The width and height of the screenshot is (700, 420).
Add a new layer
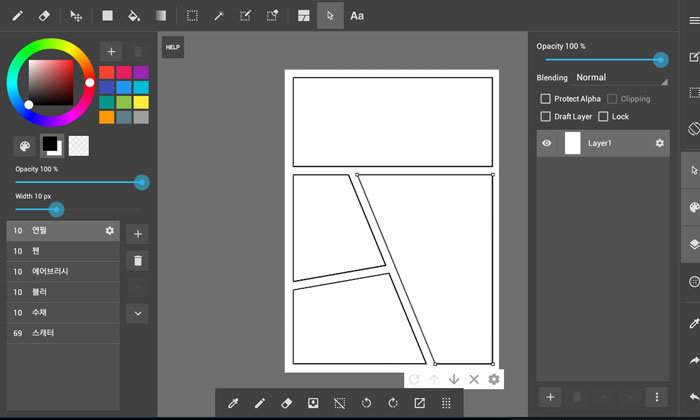pos(550,397)
